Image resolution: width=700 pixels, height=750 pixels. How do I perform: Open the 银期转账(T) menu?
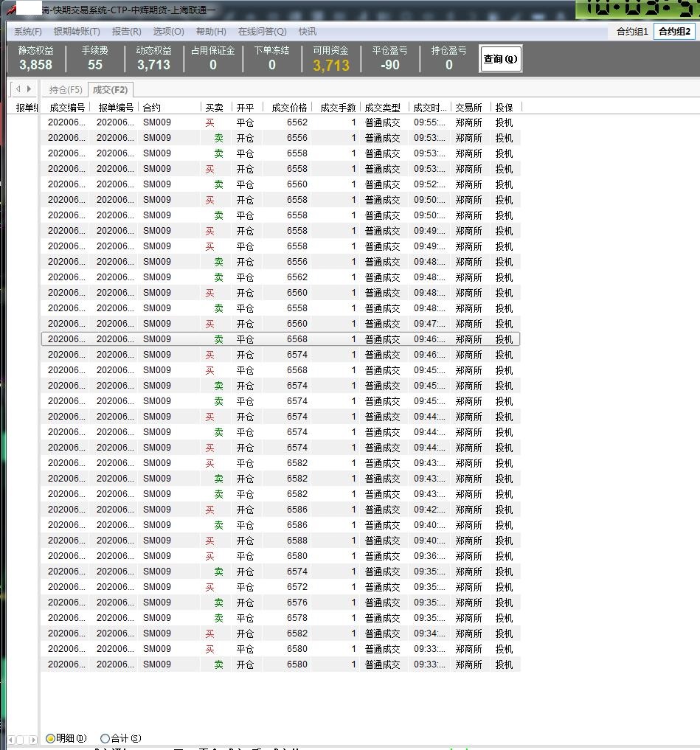click(77, 32)
